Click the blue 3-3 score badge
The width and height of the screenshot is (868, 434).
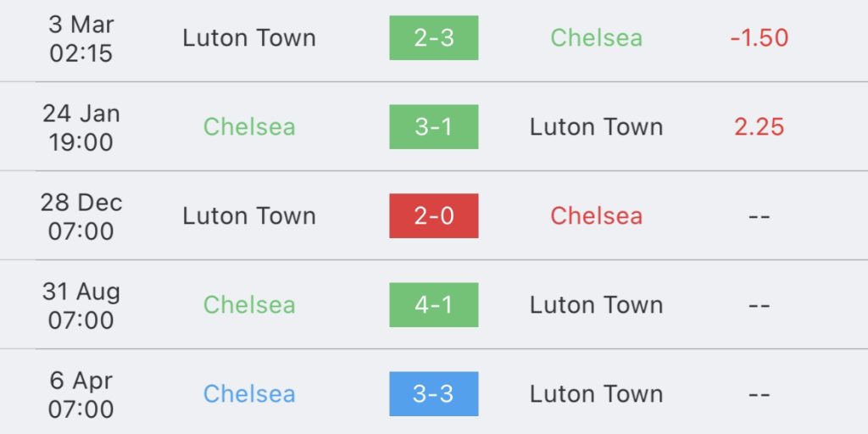[x=433, y=393]
